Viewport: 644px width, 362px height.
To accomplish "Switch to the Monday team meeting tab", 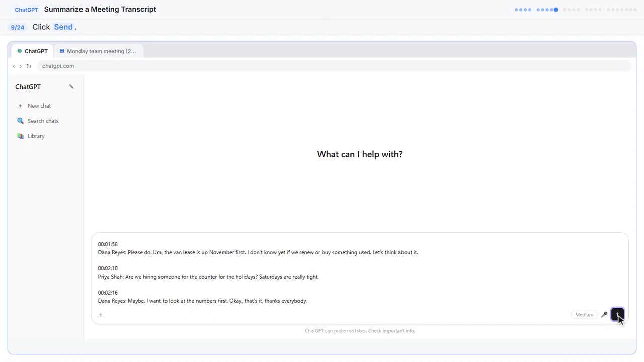I will point(98,51).
